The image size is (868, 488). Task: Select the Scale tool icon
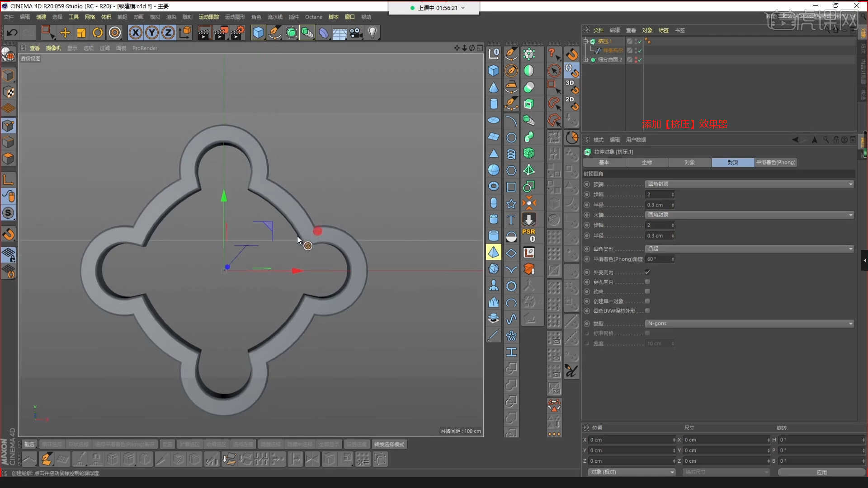pyautogui.click(x=81, y=33)
